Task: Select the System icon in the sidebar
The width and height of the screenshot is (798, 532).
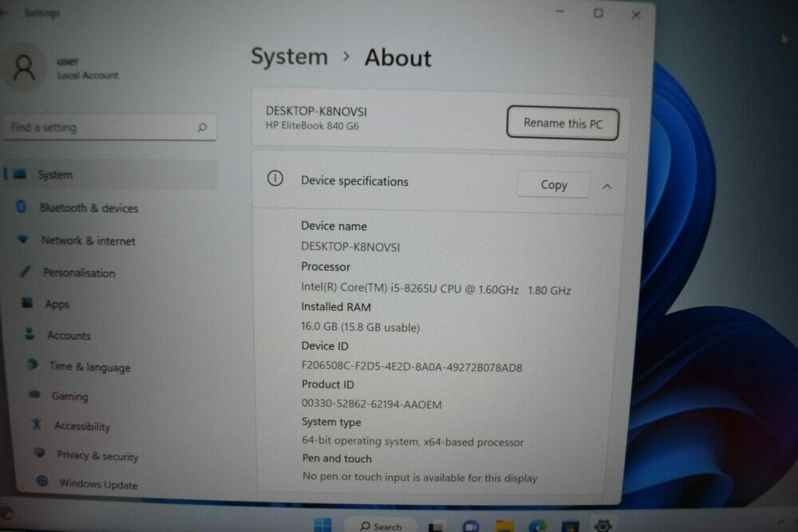Action: coord(20,174)
